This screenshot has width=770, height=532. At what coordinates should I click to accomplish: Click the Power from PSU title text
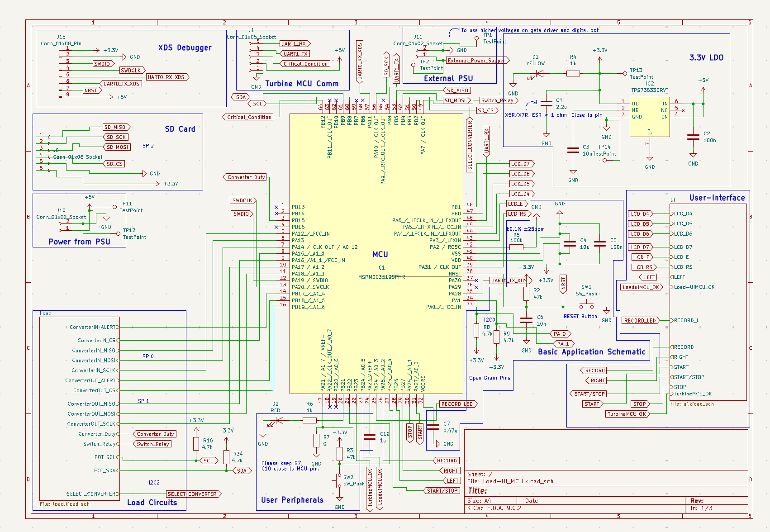tap(79, 242)
